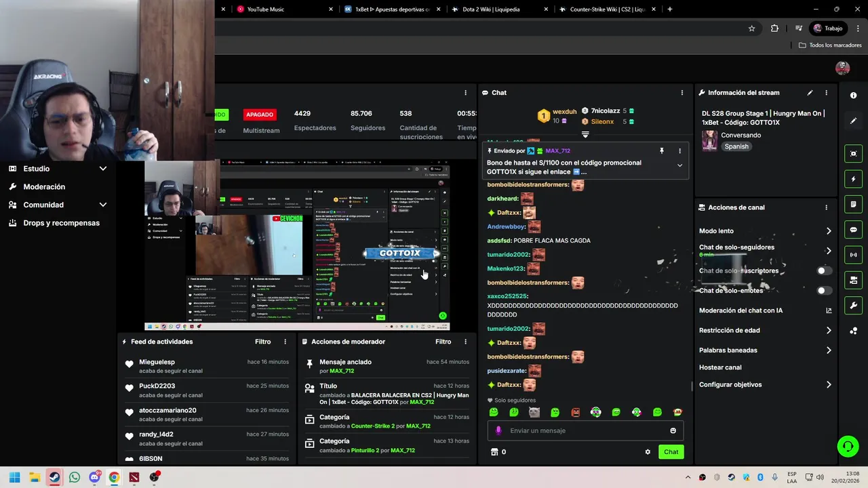Open Restricción de edad options arrow
Viewport: 868px width, 488px height.
(x=829, y=331)
